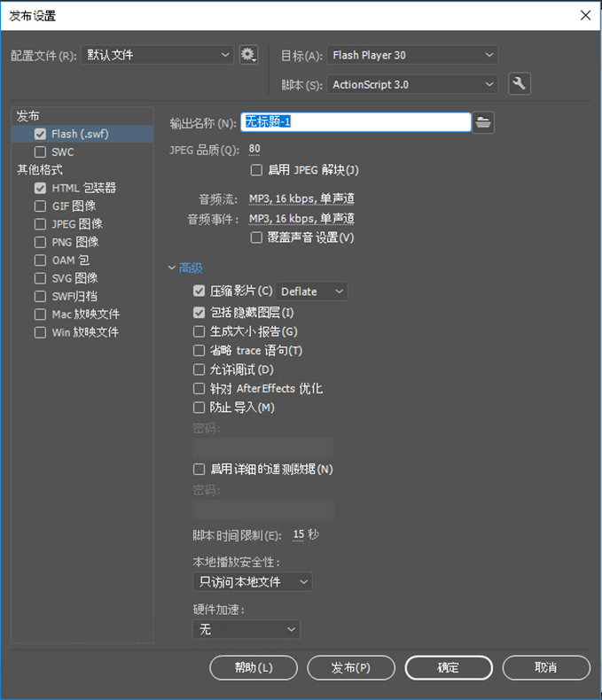
Task: Enable 针对 AfterEffects 优化 checkbox
Action: (x=199, y=388)
